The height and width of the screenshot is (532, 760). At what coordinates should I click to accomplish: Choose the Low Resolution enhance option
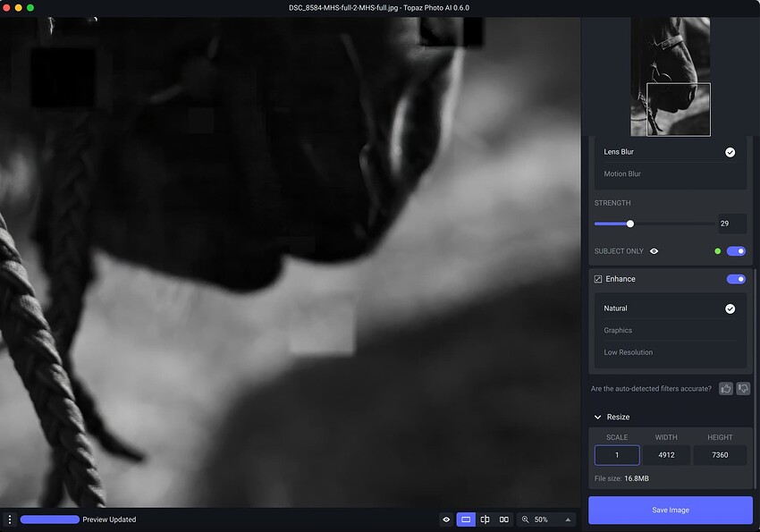click(628, 352)
